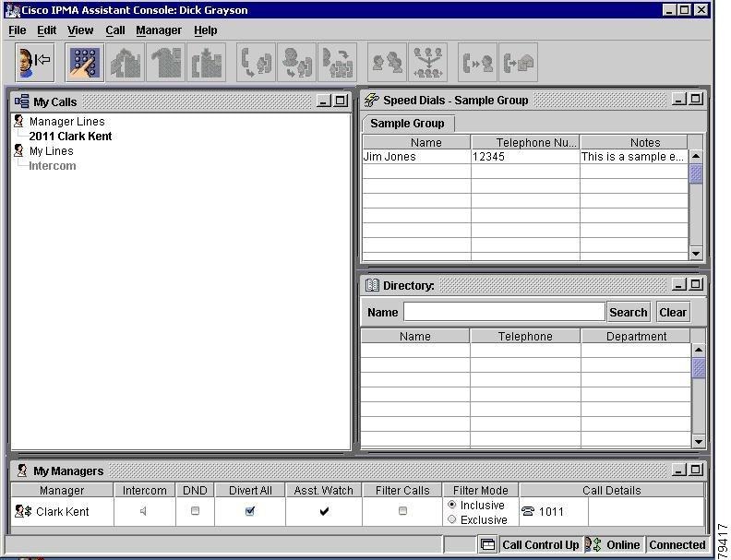Click the Department column header
731x560 pixels.
[x=636, y=337]
